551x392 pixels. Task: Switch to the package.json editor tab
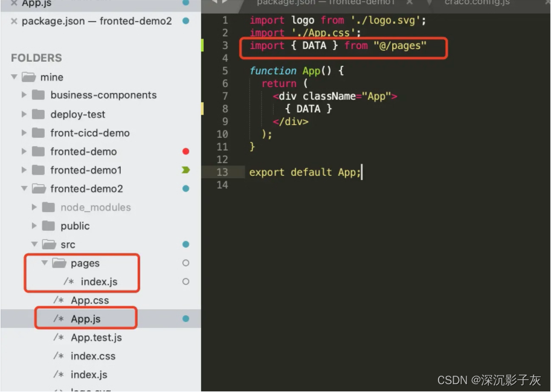pos(326,3)
